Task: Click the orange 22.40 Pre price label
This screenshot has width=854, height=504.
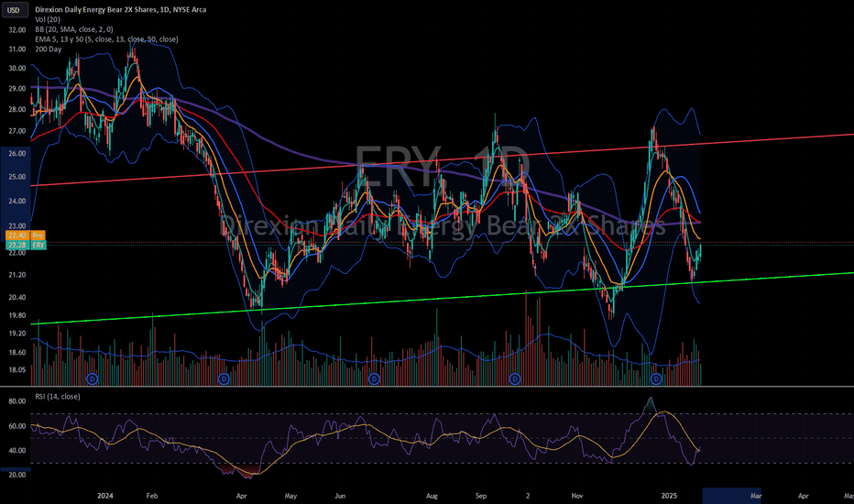Action: [25, 236]
